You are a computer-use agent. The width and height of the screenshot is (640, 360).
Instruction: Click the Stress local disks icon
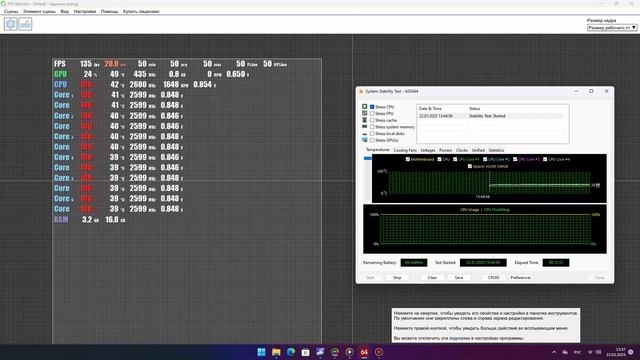point(364,134)
